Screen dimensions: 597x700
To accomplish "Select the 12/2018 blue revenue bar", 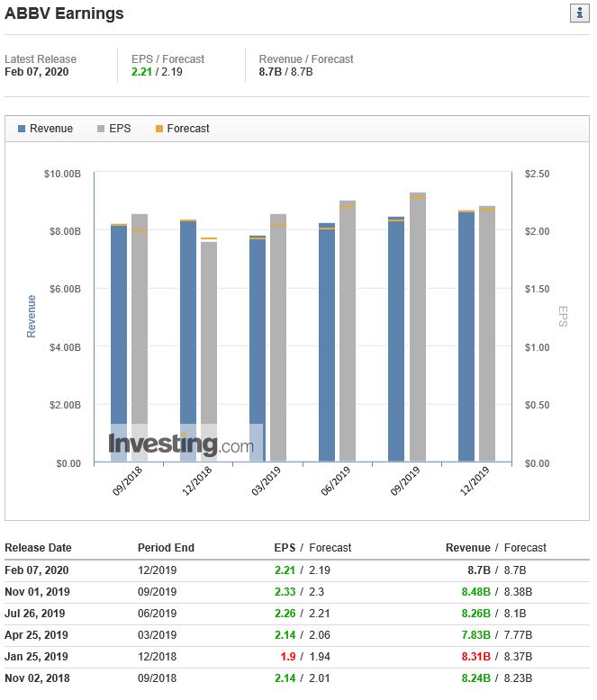I will pyautogui.click(x=188, y=341).
